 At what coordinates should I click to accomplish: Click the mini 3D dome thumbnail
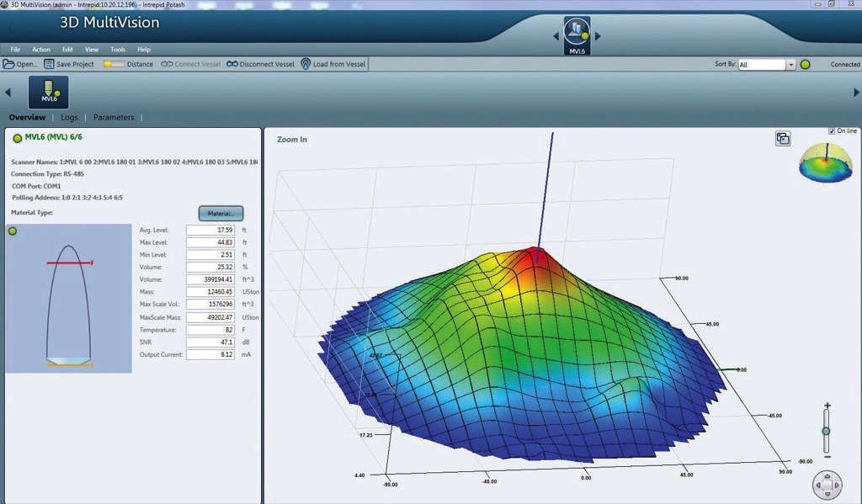pyautogui.click(x=825, y=162)
